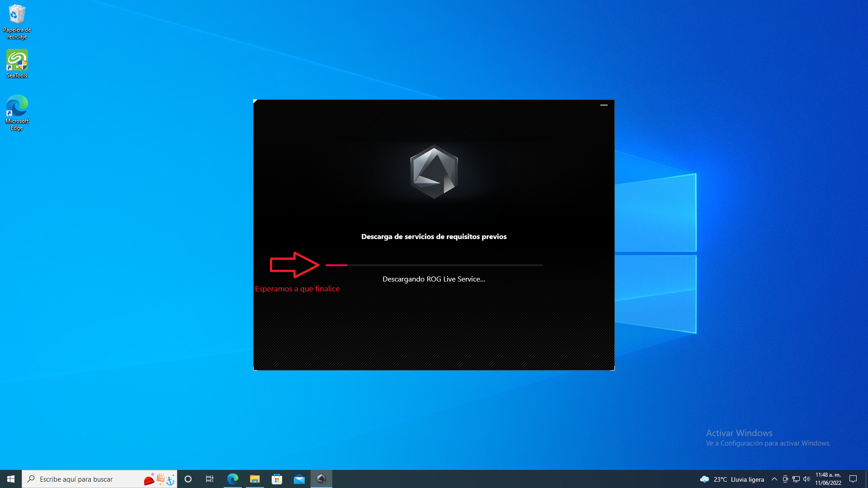
Task: Open File Explorer from the taskbar
Action: click(x=255, y=479)
